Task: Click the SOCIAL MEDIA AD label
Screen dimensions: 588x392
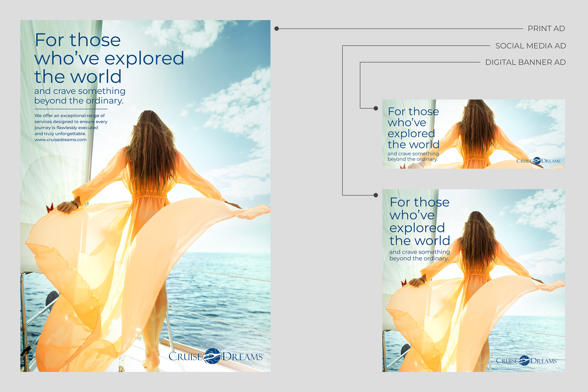Action: tap(531, 46)
